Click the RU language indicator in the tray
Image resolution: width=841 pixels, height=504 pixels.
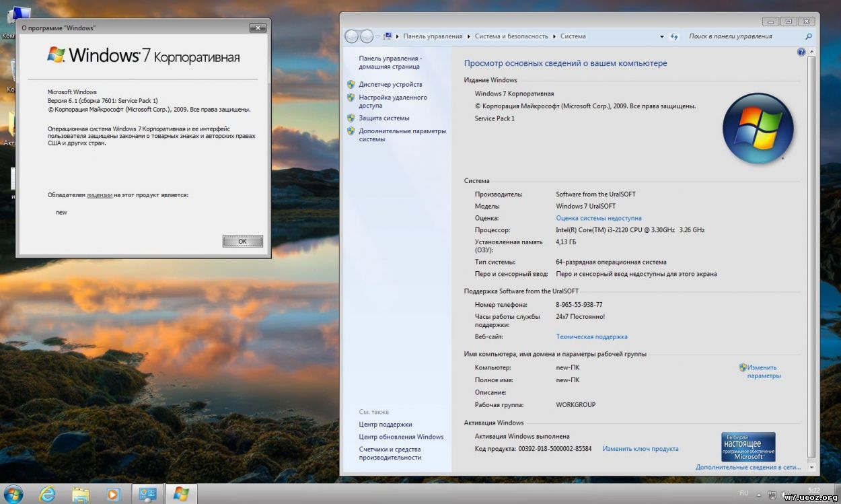coord(743,493)
